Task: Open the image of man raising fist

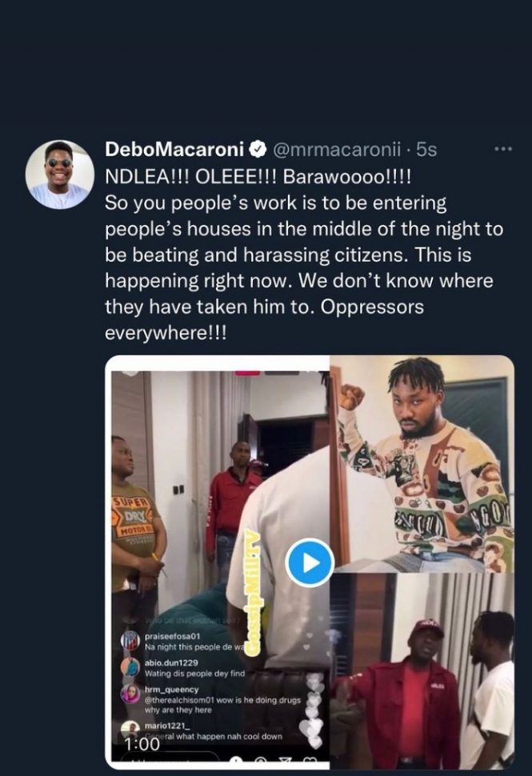Action: point(422,462)
